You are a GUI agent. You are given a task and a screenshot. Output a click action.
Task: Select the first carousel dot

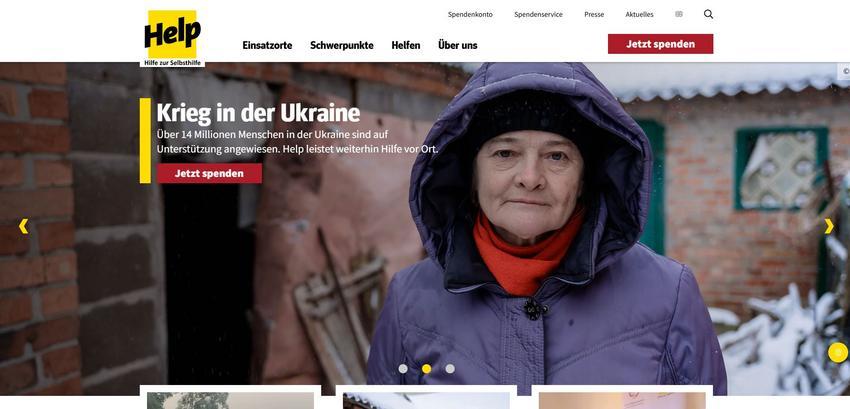(403, 369)
